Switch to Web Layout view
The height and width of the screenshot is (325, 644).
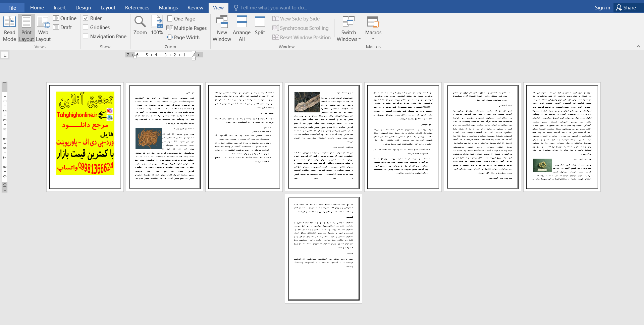click(x=43, y=29)
